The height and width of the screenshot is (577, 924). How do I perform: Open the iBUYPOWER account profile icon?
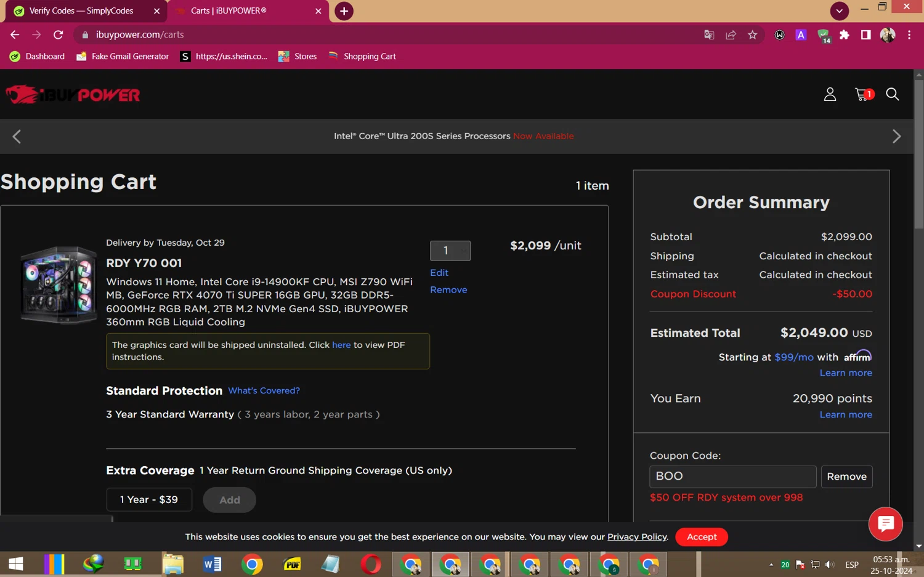point(830,94)
